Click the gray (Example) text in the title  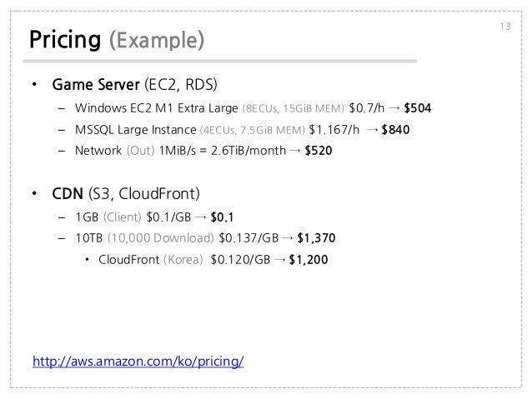[158, 39]
